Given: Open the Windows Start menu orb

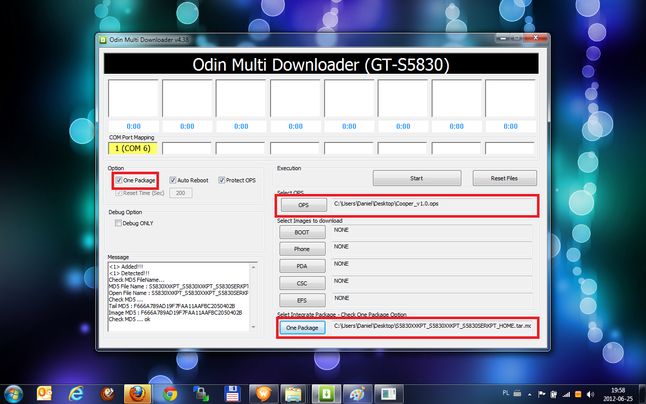Looking at the screenshot, I should click(13, 394).
